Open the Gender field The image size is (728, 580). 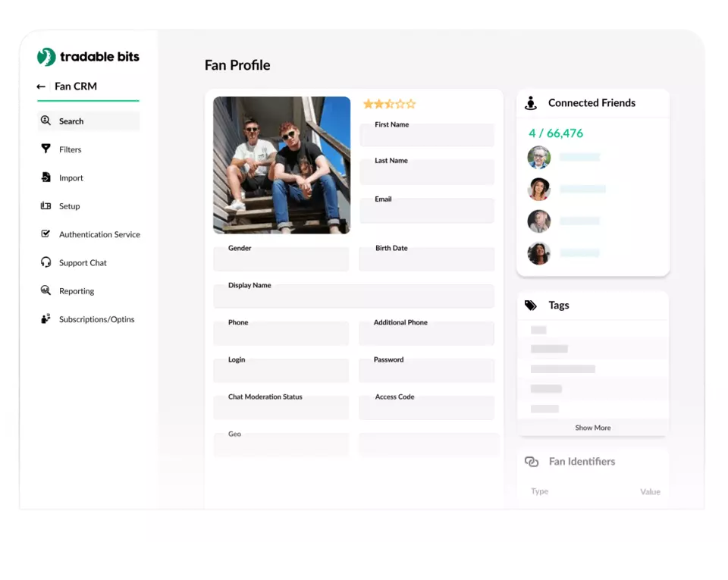tap(281, 259)
